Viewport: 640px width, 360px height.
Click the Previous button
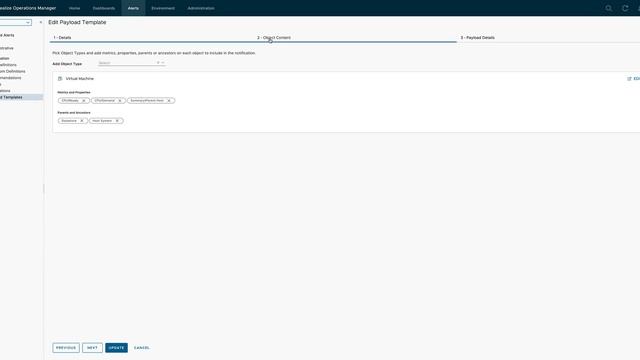click(66, 348)
